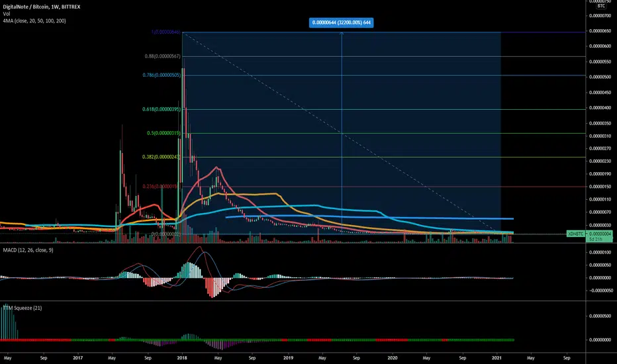Screen dimensions: 617x364
Task: Click the 2021 time axis label
Action: coord(497,358)
